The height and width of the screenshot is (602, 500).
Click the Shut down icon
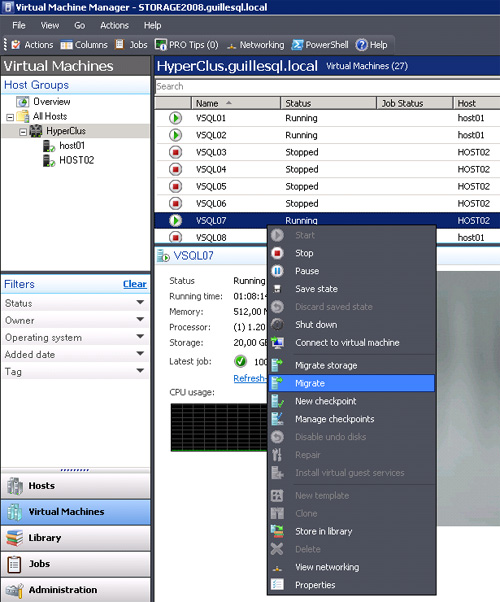click(277, 325)
